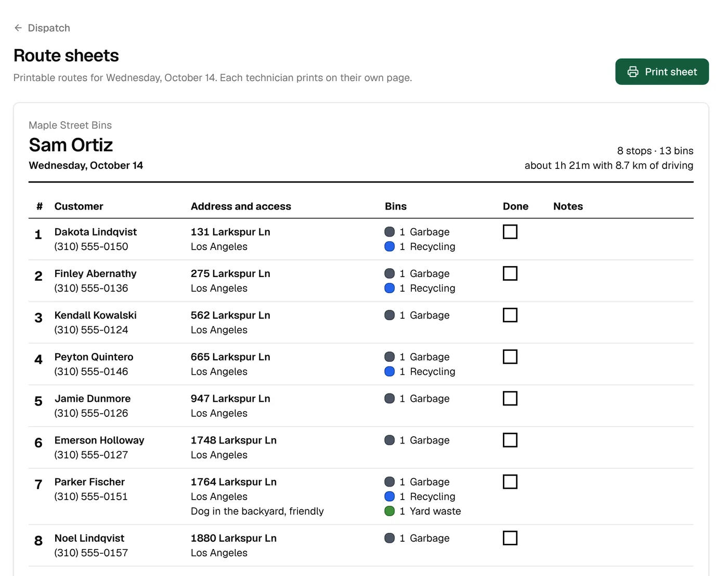Click the blue Recycling dot in Finley Abernathy's row
This screenshot has width=728, height=576.
point(389,288)
